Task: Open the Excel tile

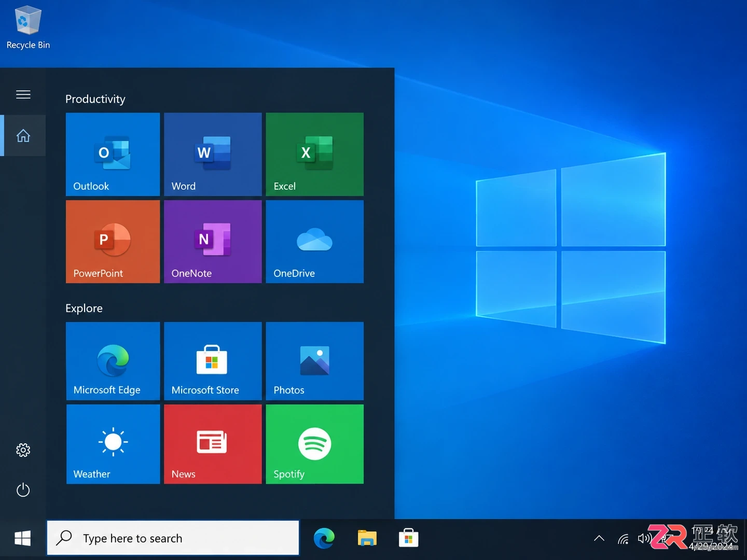Action: [314, 154]
